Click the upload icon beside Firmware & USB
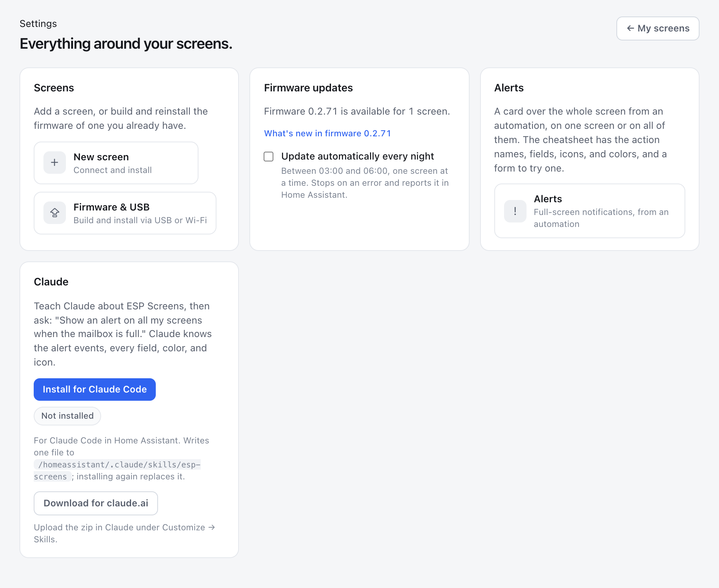This screenshot has height=588, width=719. tap(55, 213)
